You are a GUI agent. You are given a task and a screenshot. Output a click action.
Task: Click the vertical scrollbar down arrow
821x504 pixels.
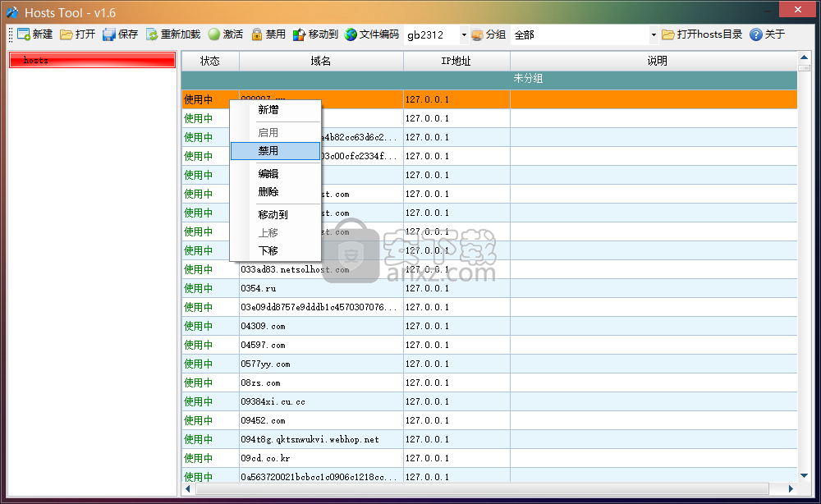click(805, 476)
